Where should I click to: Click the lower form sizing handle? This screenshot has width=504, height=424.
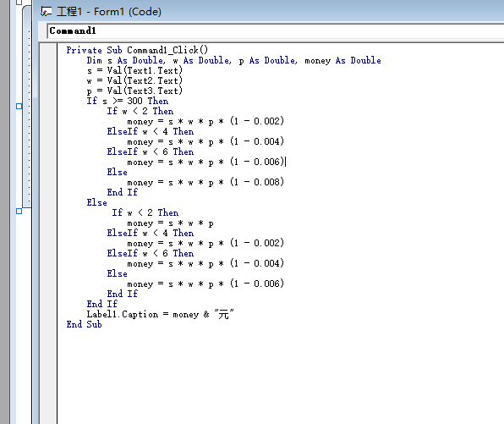(x=19, y=211)
